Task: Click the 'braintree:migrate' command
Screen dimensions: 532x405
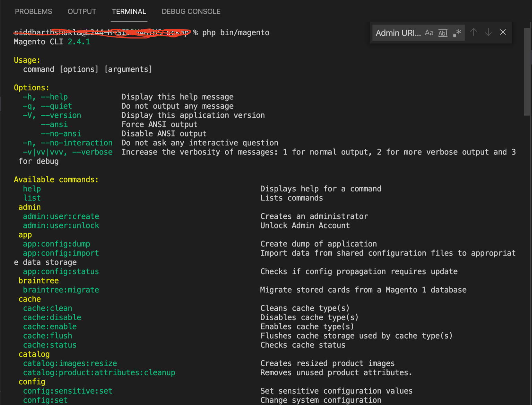Action: click(61, 290)
